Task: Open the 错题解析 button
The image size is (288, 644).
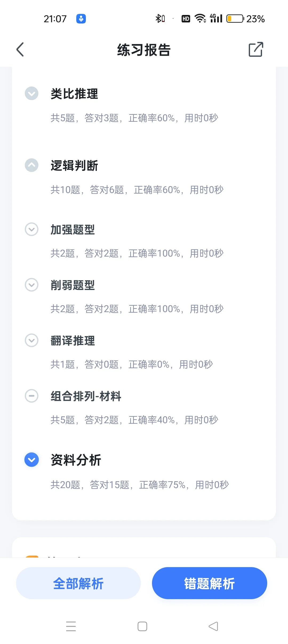Action: click(210, 583)
